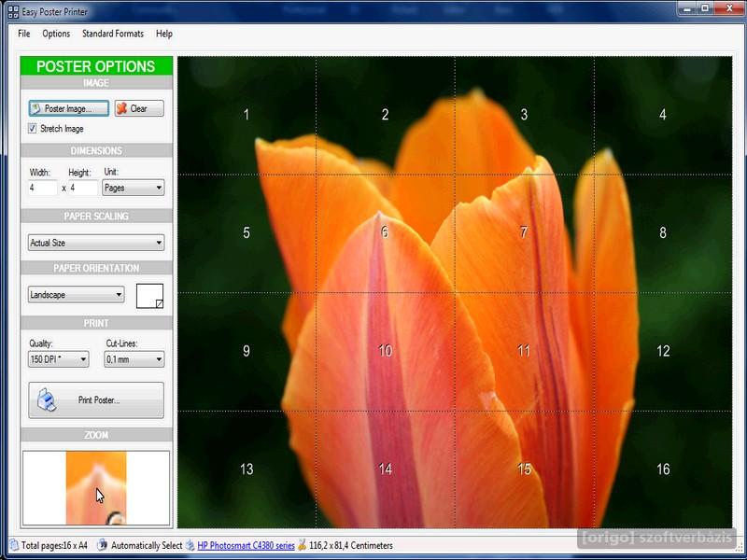This screenshot has height=560, width=747.
Task: Click the Height input field
Action: (83, 188)
